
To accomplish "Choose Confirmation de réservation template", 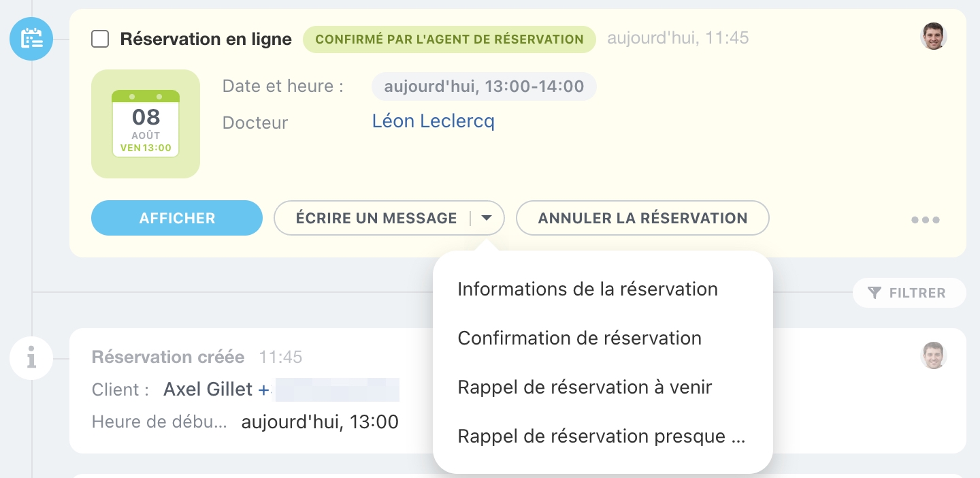I will tap(579, 338).
